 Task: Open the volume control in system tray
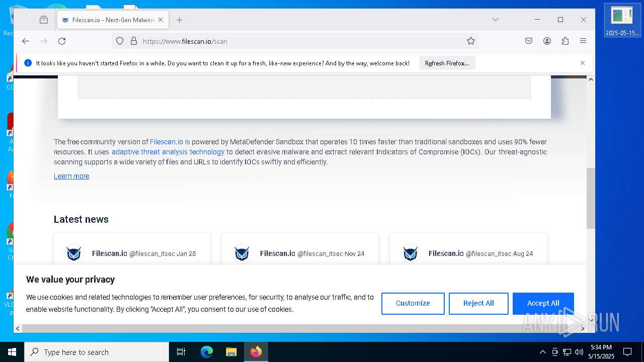(579, 352)
